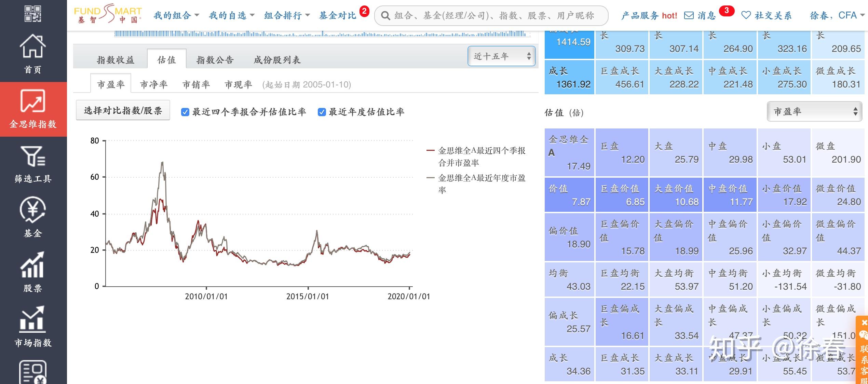The image size is (868, 384).
Task: Switch to 指数公告 tab
Action: point(215,60)
